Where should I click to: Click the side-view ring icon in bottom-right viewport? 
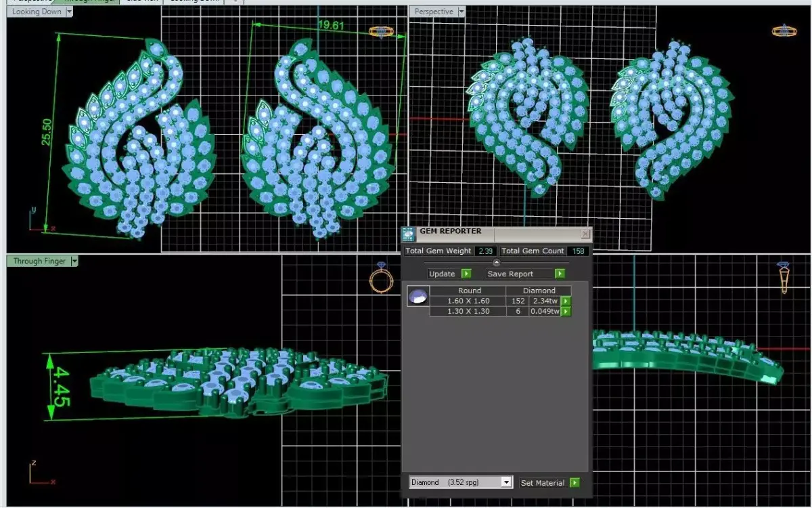[784, 278]
